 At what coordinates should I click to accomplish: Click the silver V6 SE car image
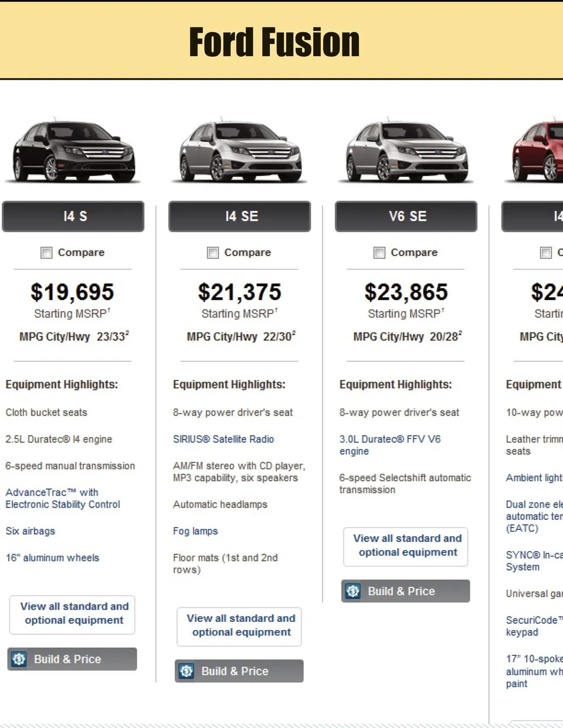[406, 151]
